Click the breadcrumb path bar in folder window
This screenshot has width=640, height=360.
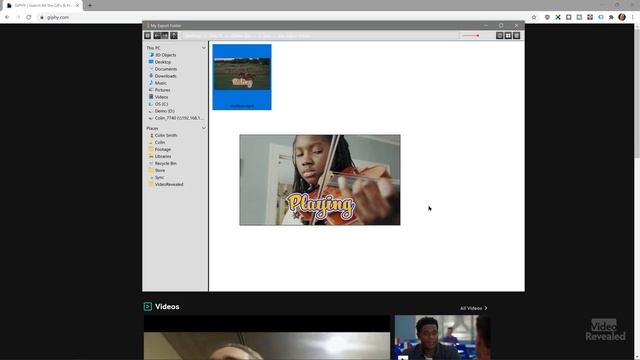(x=320, y=36)
